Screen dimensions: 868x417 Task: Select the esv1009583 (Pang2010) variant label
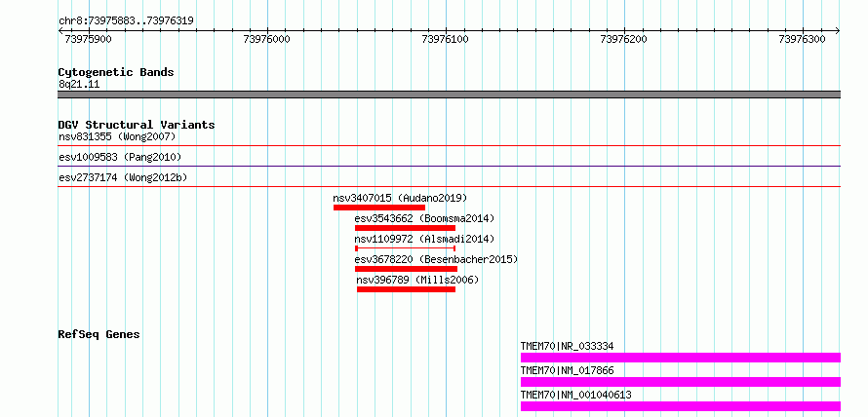point(120,157)
